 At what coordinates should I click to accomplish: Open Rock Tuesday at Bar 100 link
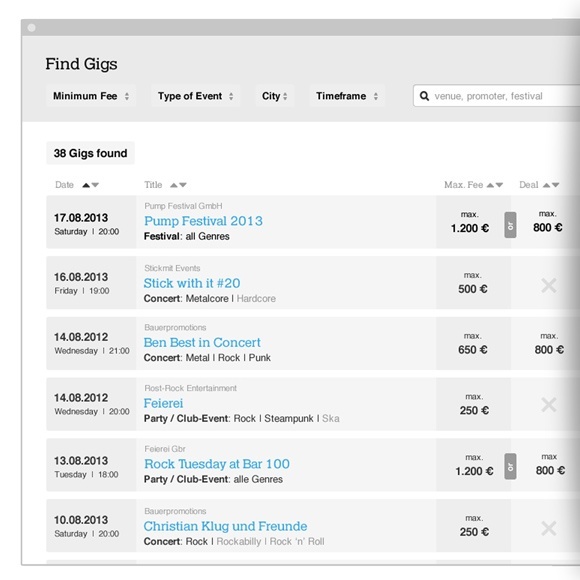(217, 464)
